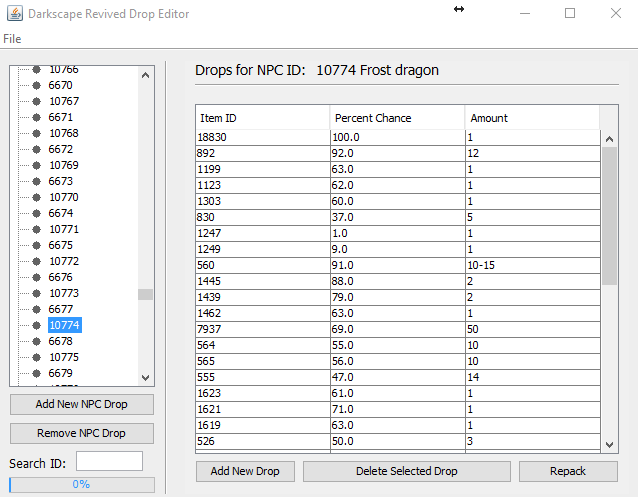Screen dimensions: 638x497
Task: Select NPC 10775 in the tree
Action: coord(64,357)
